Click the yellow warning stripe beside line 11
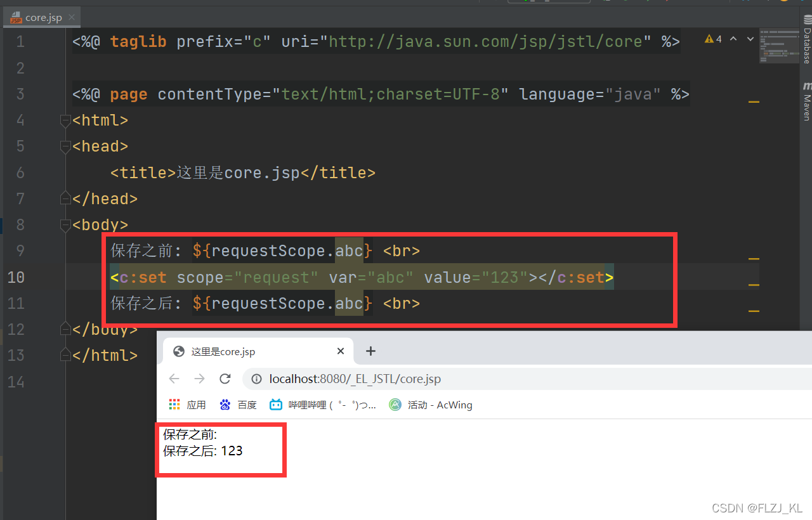Viewport: 812px width, 520px height. coord(754,311)
